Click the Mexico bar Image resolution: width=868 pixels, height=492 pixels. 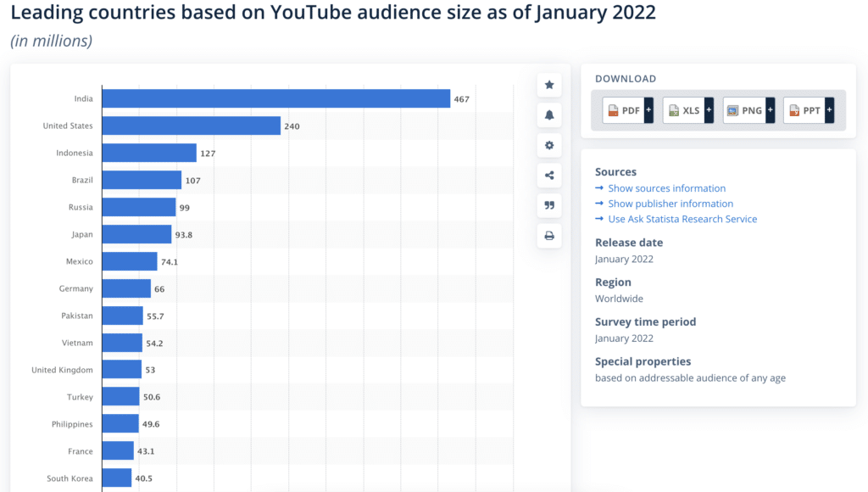pos(130,261)
